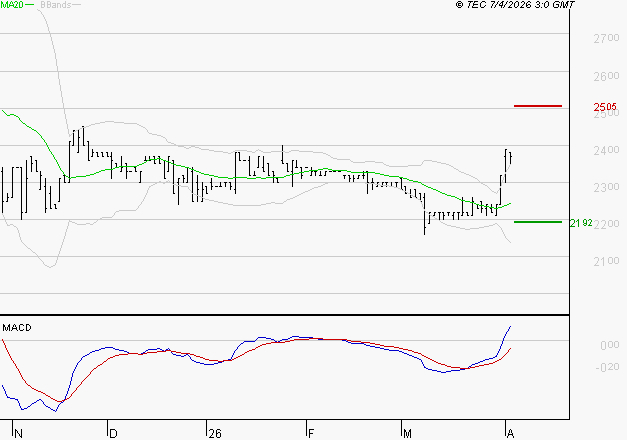Click the TEC copyright timestamp text
This screenshot has height=440, width=627.
(515, 5)
